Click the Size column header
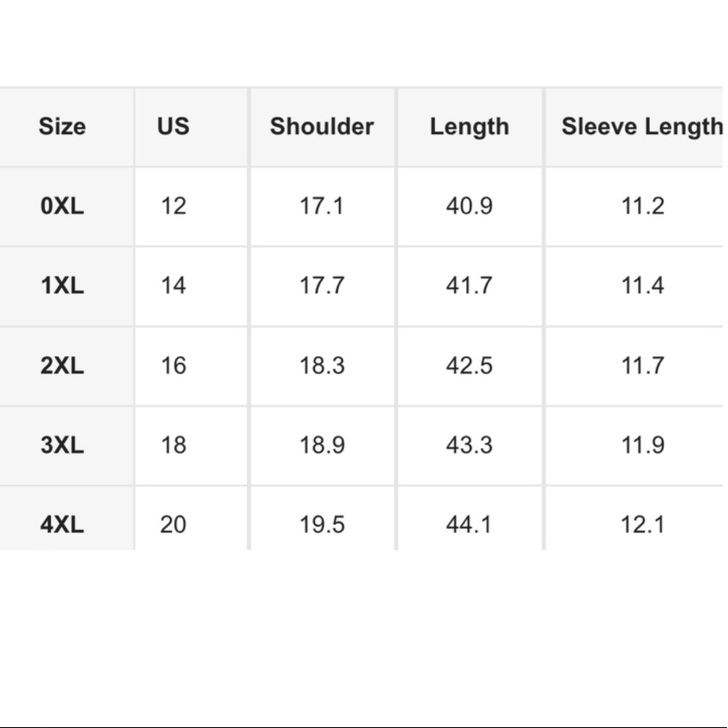 (x=62, y=126)
